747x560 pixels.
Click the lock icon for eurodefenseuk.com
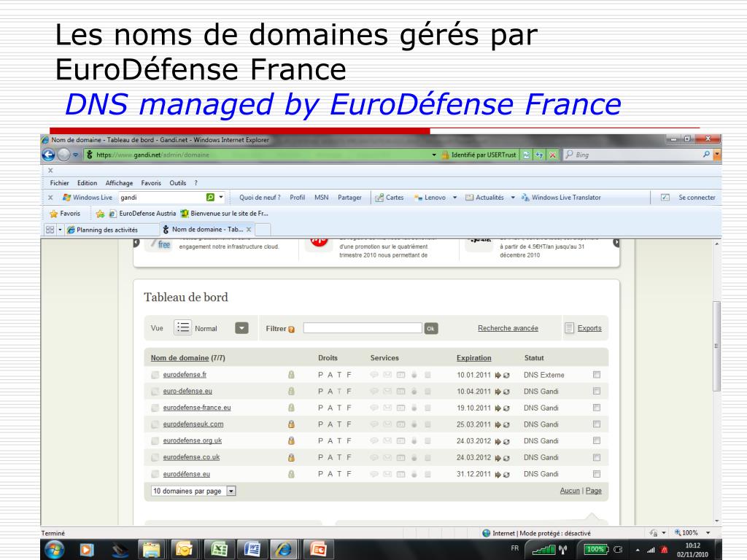(x=291, y=424)
